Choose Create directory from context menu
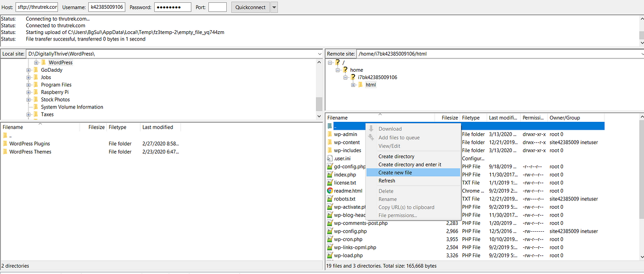Viewport: 644px width, 274px height. [x=396, y=156]
